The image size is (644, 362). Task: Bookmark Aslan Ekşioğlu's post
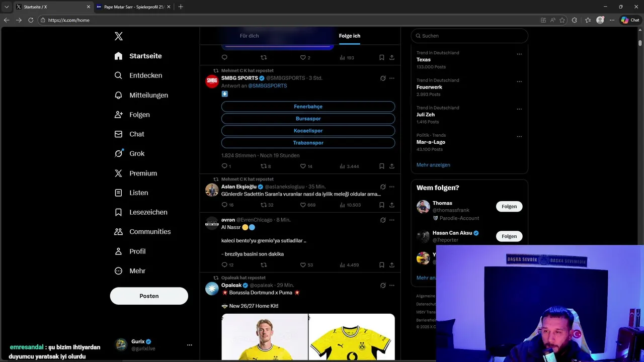[381, 205]
